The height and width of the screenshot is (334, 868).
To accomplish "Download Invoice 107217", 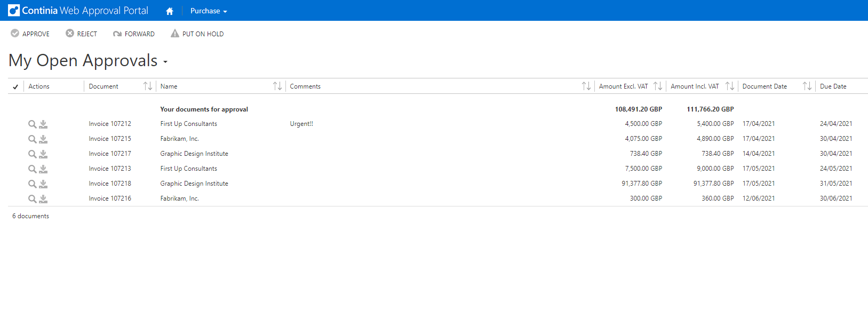I will [43, 154].
